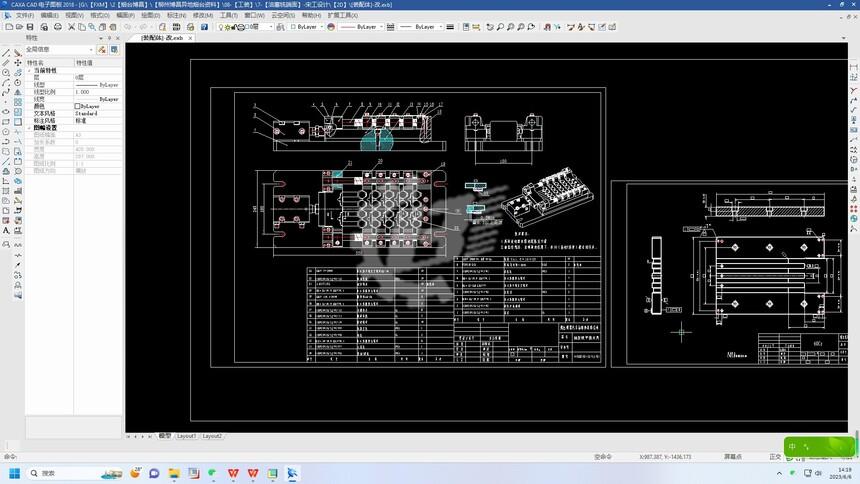
Task: Open the 文件(F) menu
Action: point(25,15)
